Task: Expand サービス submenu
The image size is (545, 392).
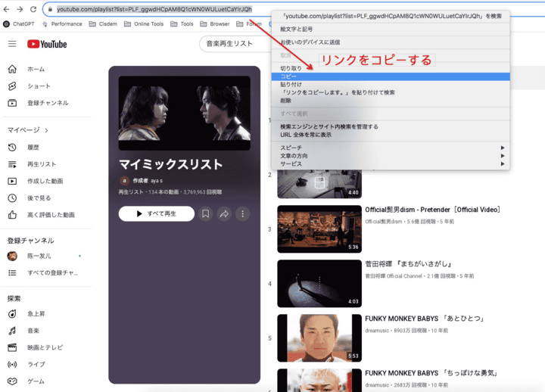Action: 391,163
